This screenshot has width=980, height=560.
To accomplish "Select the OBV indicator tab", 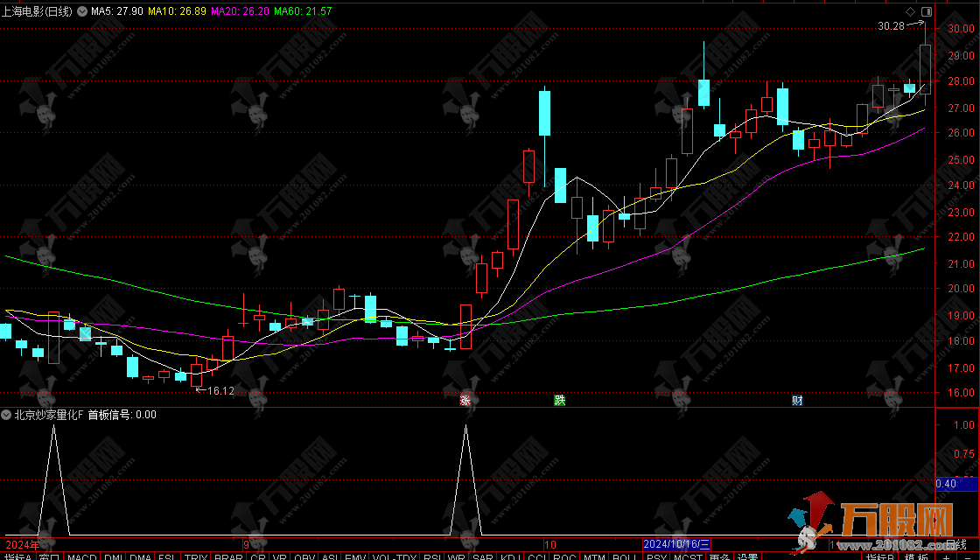I will (x=304, y=556).
